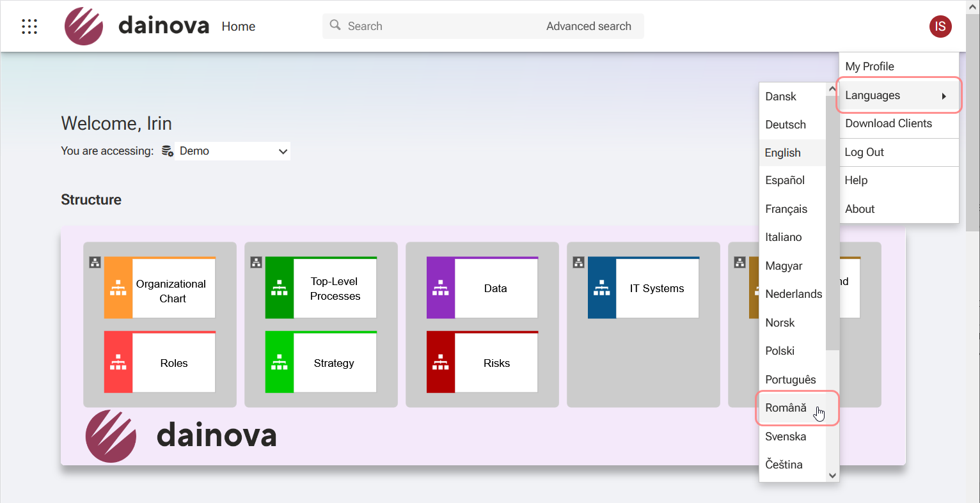Click the database settings icon beside Demo

[x=167, y=151]
